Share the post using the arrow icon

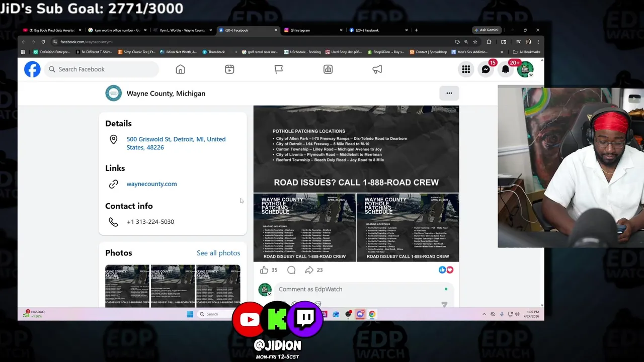[x=309, y=270]
